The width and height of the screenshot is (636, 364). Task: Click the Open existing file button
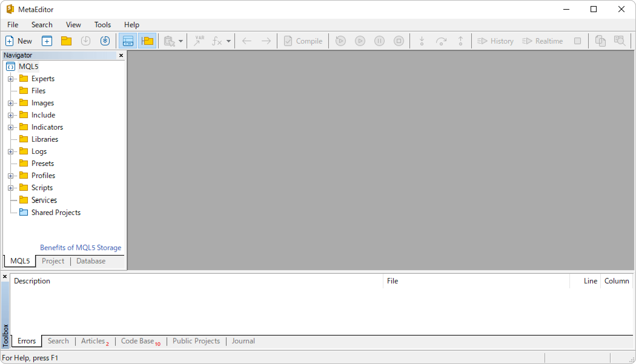pos(66,41)
